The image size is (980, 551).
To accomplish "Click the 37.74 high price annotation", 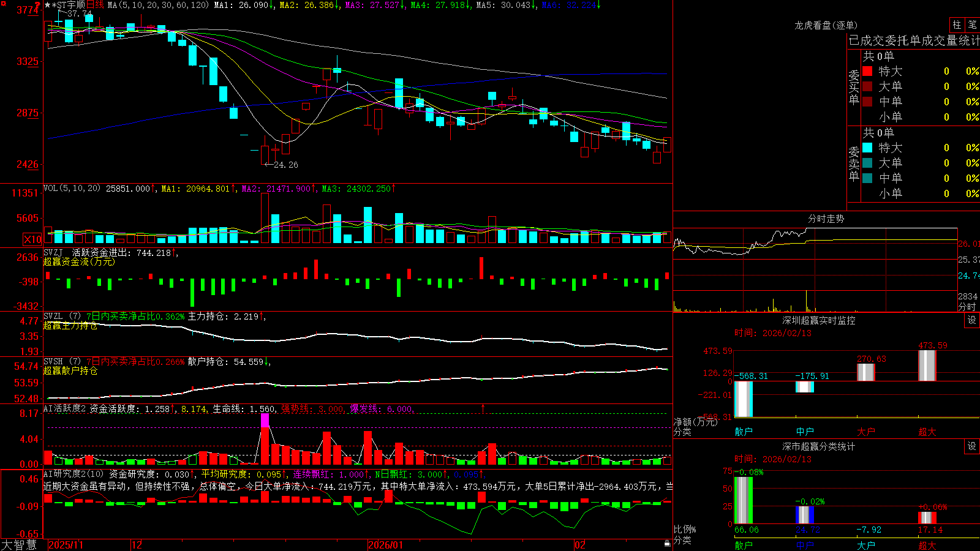I will point(80,13).
